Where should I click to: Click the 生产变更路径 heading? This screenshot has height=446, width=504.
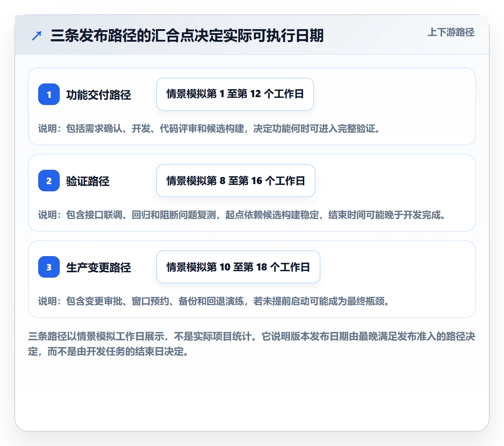[x=99, y=267]
